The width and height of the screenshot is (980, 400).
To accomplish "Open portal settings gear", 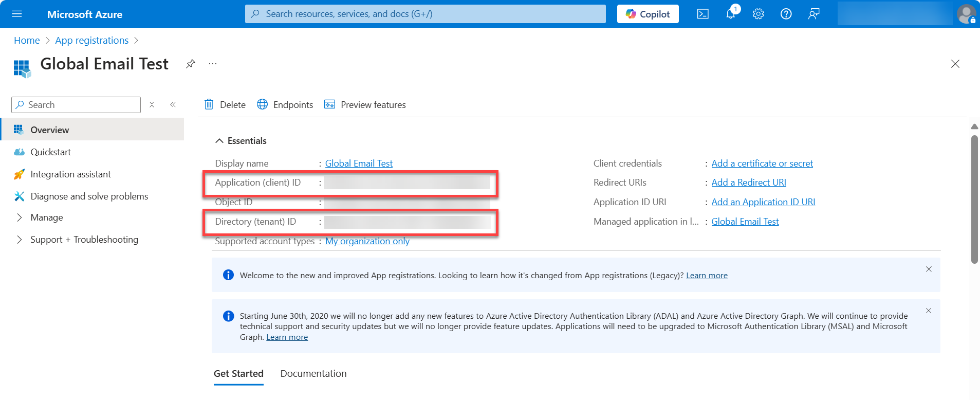I will [758, 14].
